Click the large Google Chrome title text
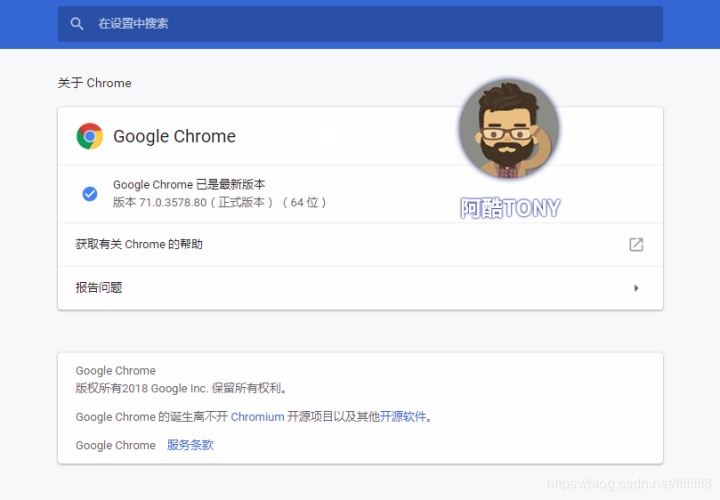This screenshot has width=720, height=500. 174,136
